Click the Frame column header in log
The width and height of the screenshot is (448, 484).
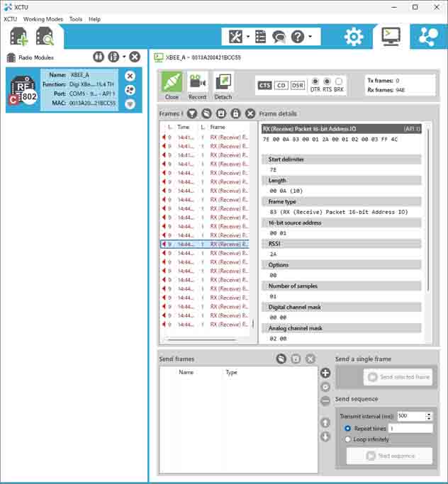[x=218, y=127]
